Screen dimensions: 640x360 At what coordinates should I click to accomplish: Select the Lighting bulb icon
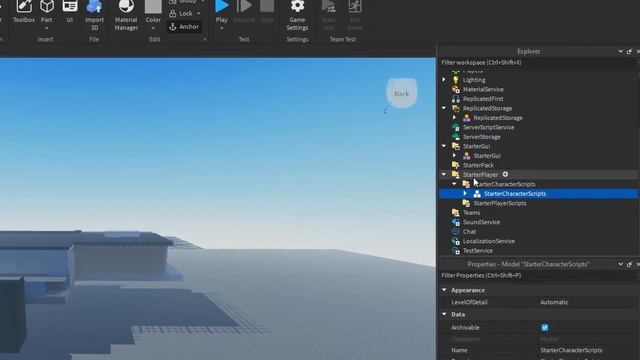click(x=456, y=80)
